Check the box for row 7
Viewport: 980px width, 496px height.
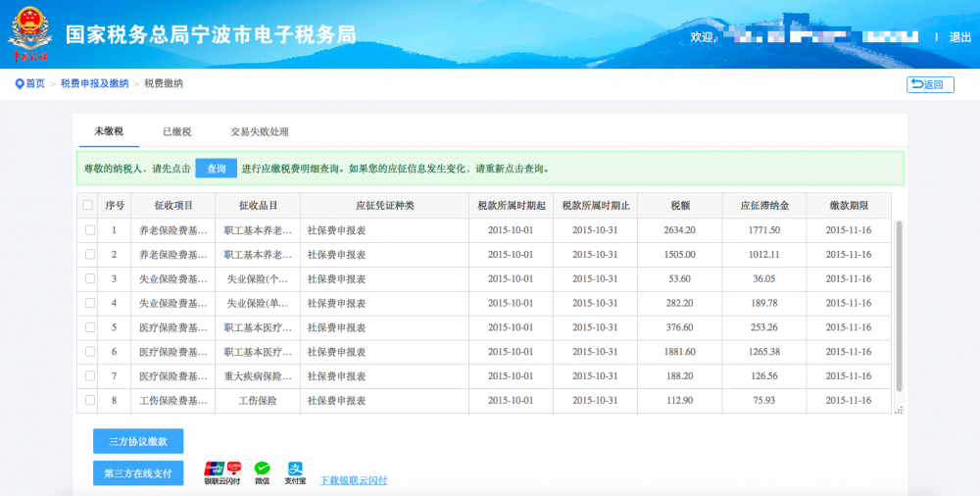(90, 375)
